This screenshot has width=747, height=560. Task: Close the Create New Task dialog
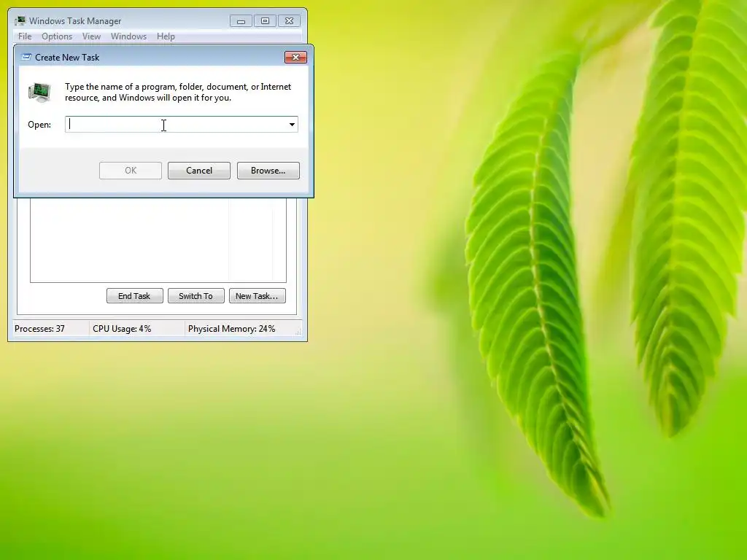pos(295,57)
